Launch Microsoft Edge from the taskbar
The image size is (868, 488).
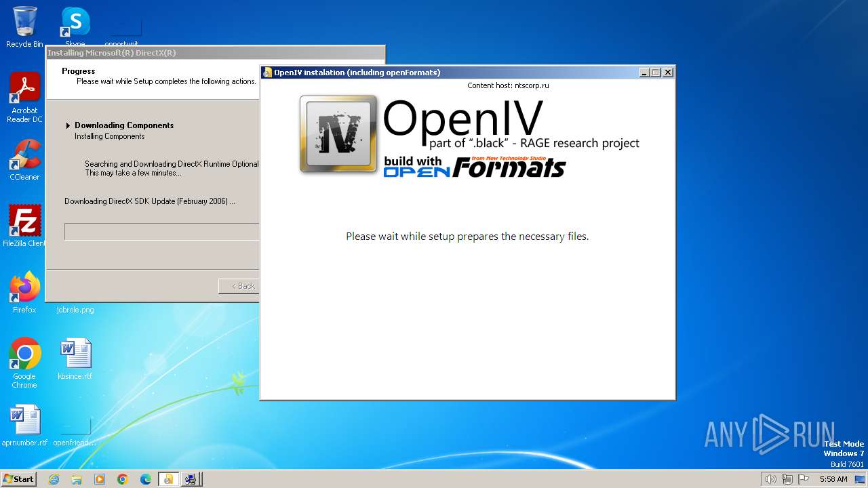(146, 479)
